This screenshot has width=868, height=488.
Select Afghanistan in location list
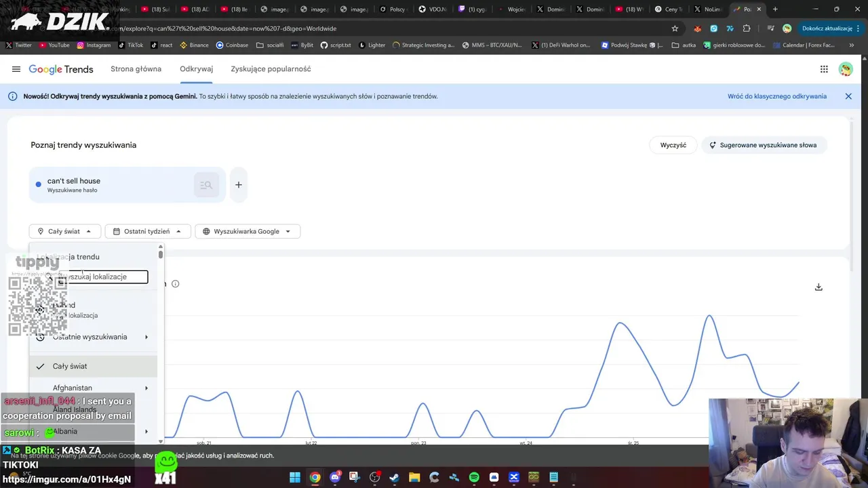coord(93,388)
